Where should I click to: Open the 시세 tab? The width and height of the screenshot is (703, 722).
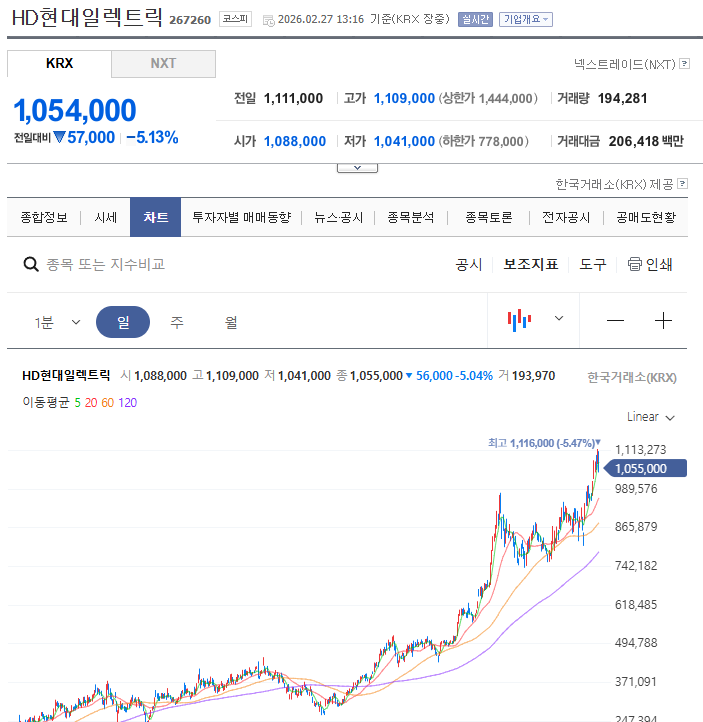(x=105, y=217)
